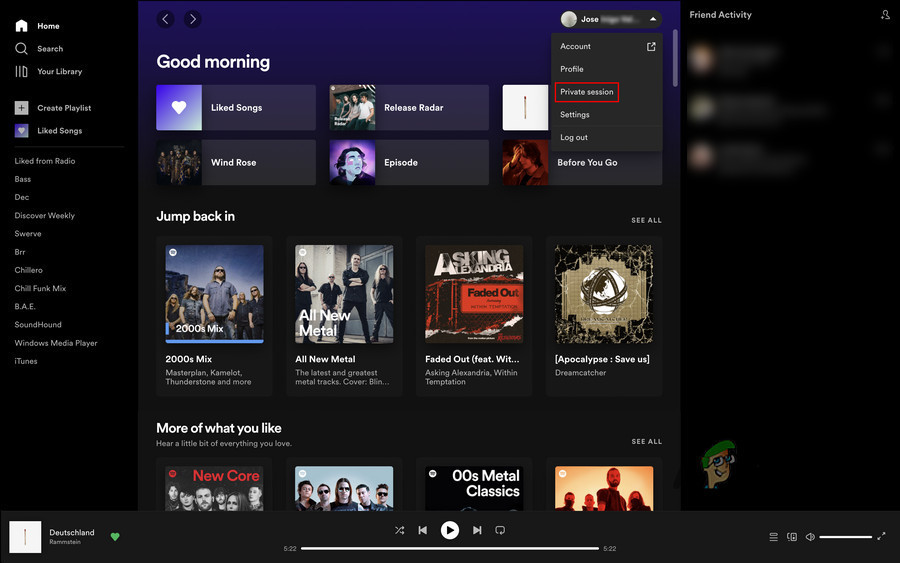Open the 2000s Mix cover
The height and width of the screenshot is (563, 900).
tap(215, 294)
